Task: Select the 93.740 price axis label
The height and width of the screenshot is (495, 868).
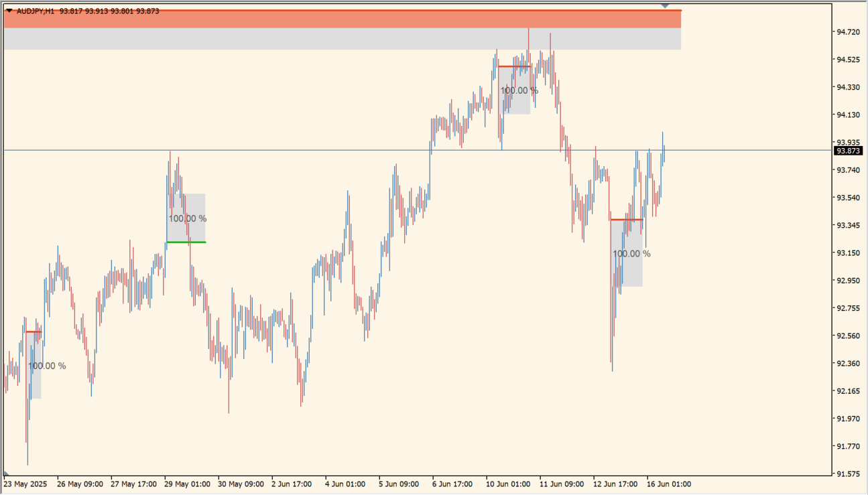Action: 848,170
